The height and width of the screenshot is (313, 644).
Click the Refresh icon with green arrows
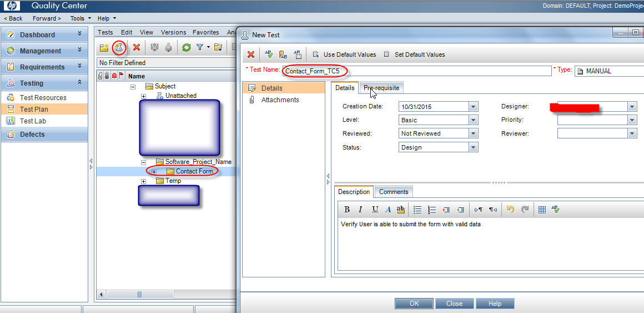click(187, 47)
